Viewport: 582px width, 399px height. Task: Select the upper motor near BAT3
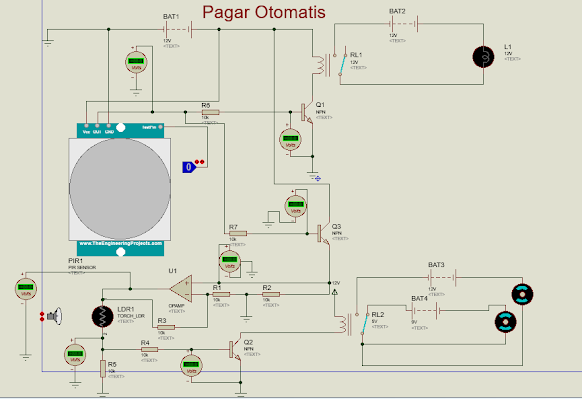522,294
